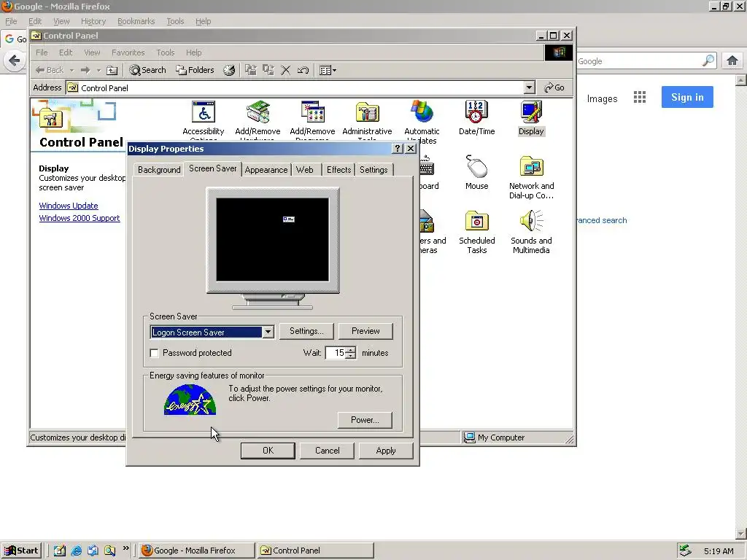
Task: Open the Google apps grid icon
Action: click(639, 98)
